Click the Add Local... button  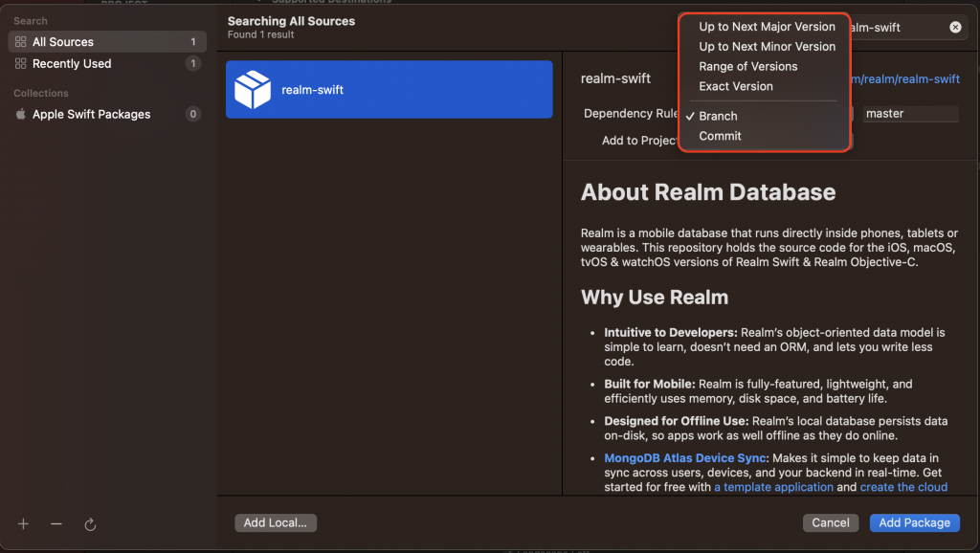[276, 523]
